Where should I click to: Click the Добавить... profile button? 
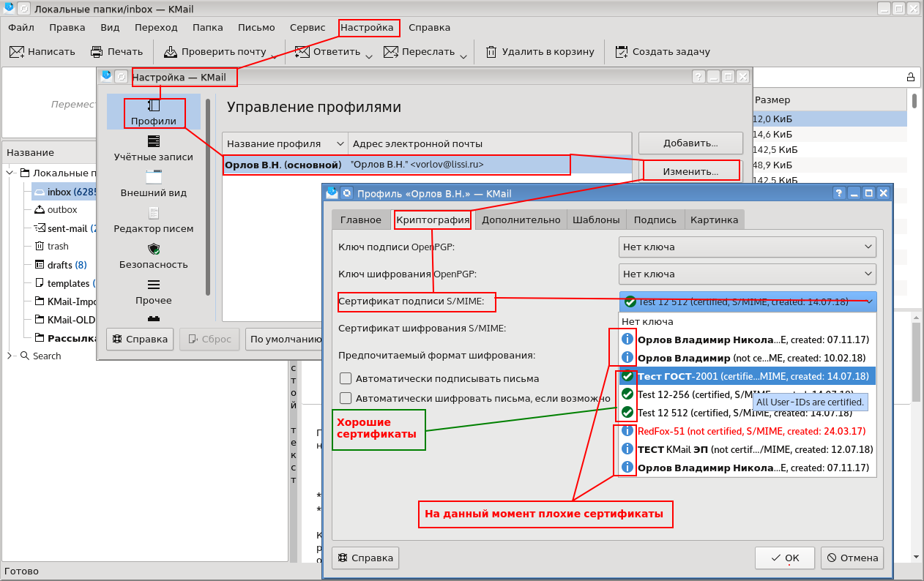click(x=690, y=143)
